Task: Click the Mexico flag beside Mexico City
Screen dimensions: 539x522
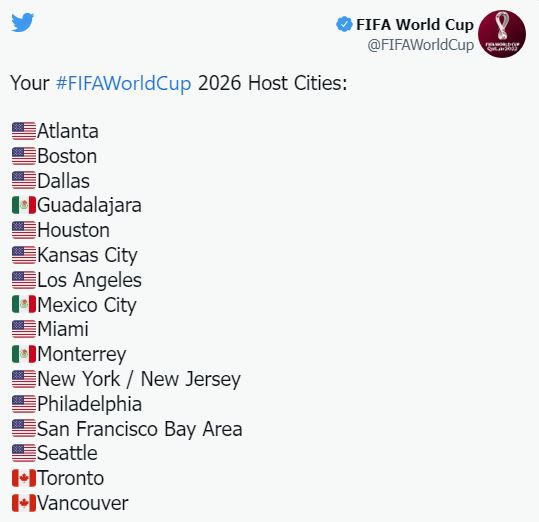Action: [24, 304]
